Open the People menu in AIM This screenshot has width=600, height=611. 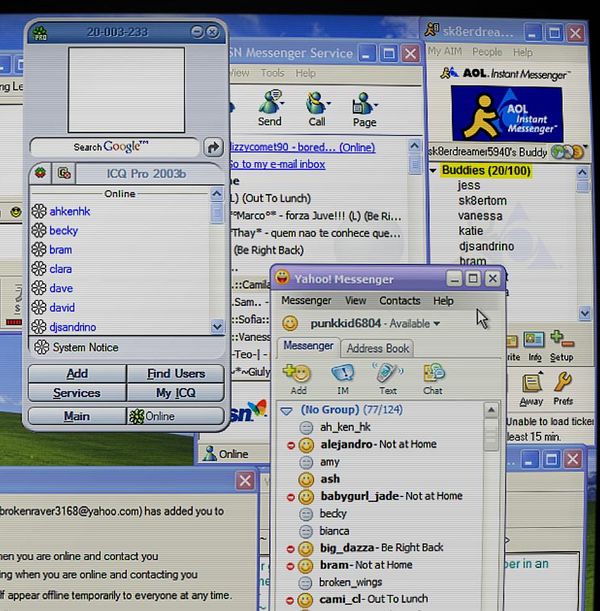[487, 52]
